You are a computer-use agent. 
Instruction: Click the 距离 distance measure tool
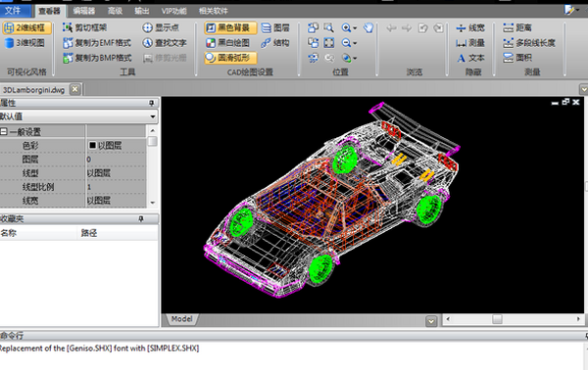[517, 27]
